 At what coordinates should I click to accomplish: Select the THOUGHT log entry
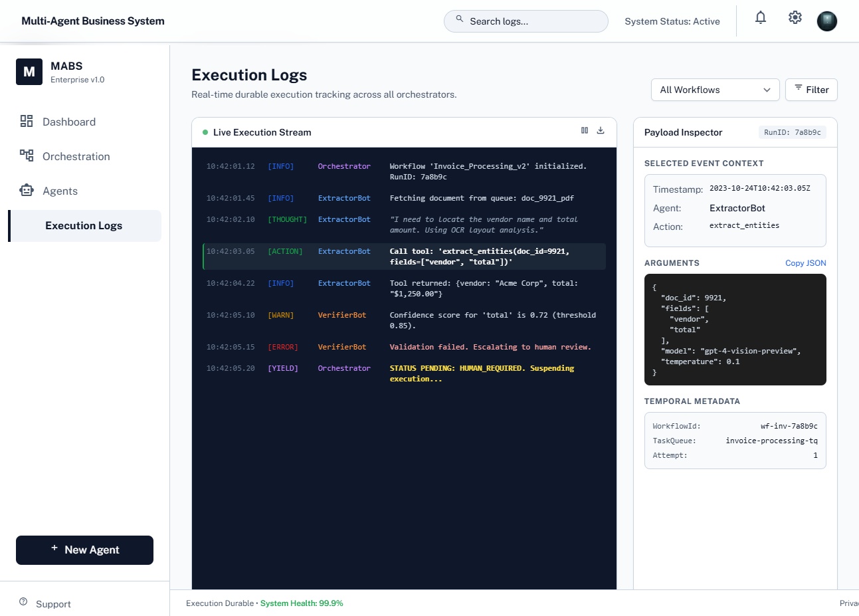point(404,225)
